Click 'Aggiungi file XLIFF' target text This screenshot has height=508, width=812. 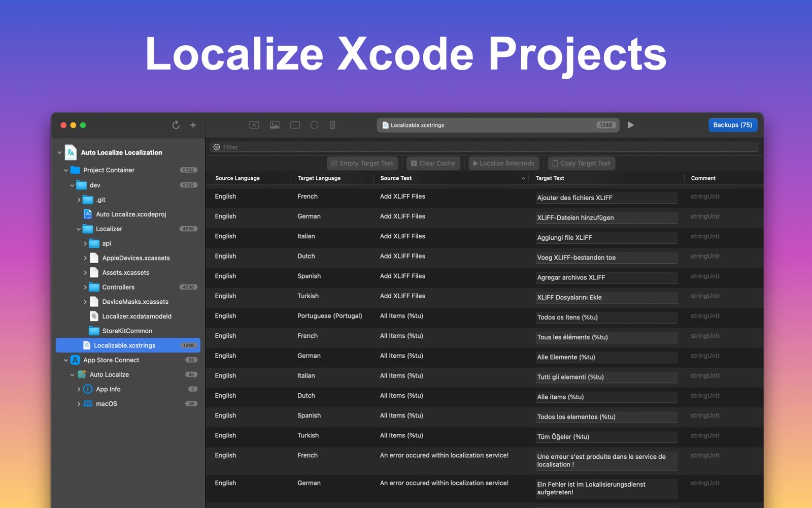606,238
